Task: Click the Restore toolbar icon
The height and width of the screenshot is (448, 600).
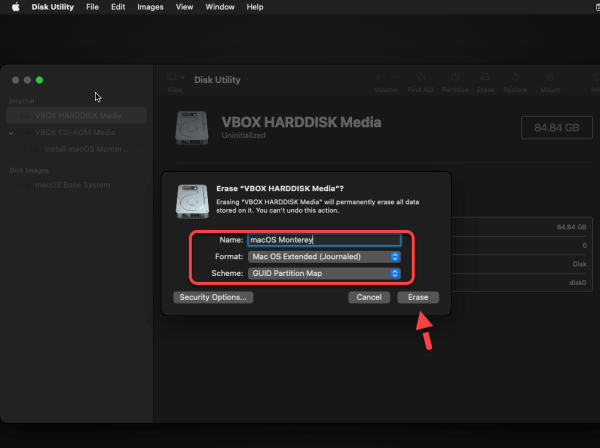Action: click(515, 77)
